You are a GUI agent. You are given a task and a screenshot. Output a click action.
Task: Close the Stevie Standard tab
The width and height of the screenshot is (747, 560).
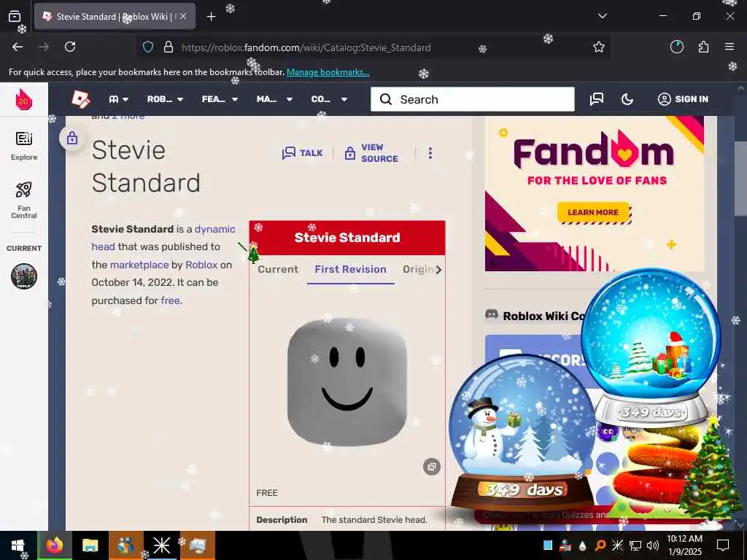point(183,16)
